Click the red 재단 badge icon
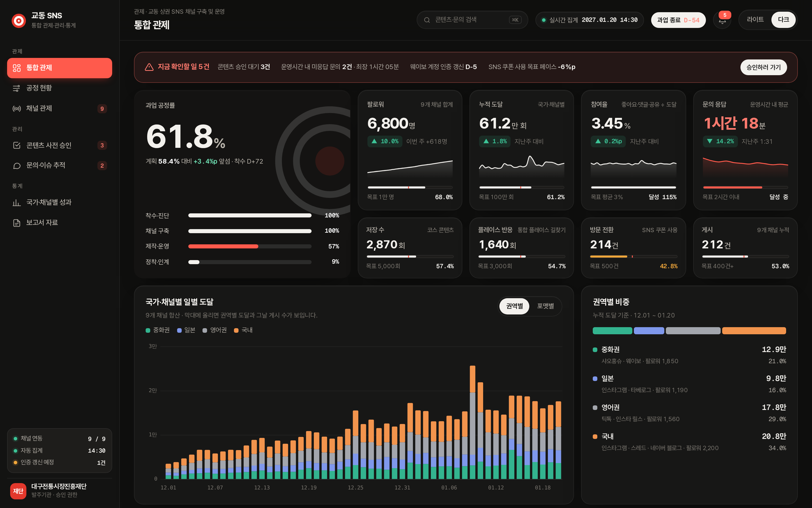The height and width of the screenshot is (508, 812). click(18, 491)
